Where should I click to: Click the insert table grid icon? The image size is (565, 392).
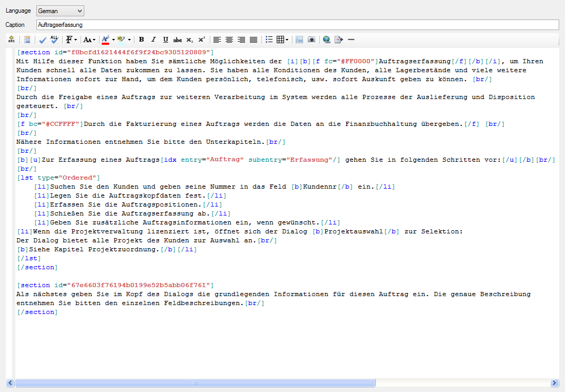[280, 40]
